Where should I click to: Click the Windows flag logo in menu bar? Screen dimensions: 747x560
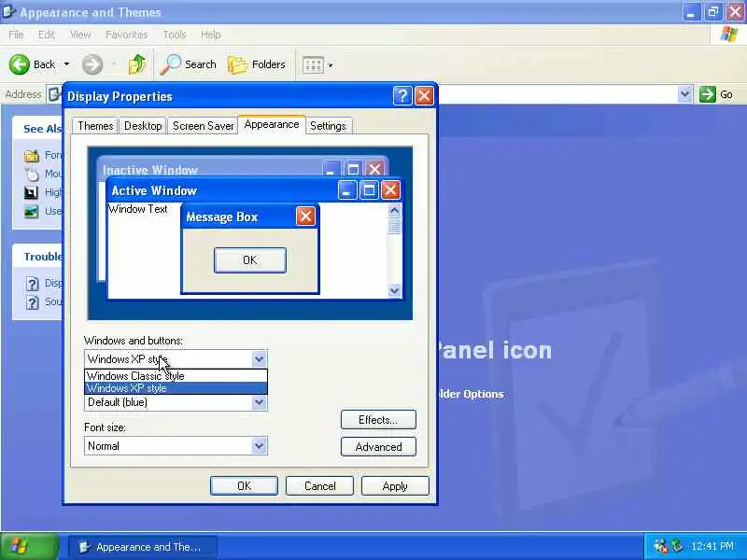pyautogui.click(x=728, y=35)
